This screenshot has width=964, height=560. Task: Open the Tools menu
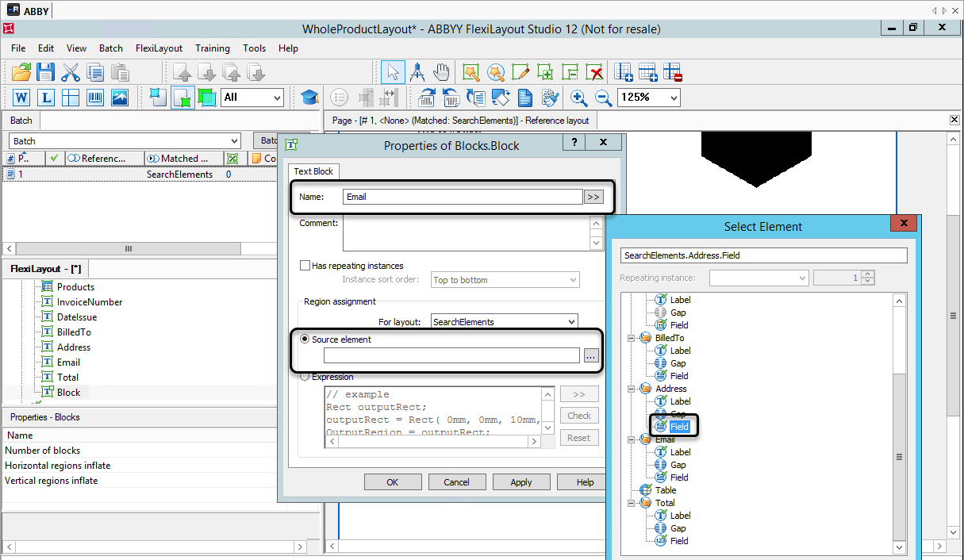pos(254,48)
